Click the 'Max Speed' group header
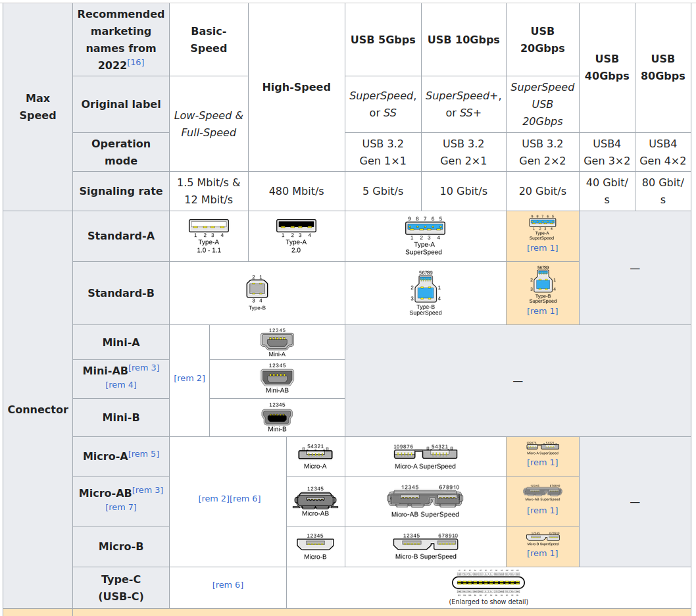The width and height of the screenshot is (696, 616). coord(37,107)
